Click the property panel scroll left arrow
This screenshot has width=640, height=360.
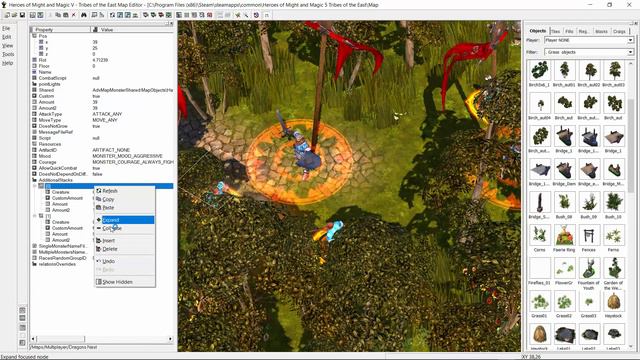click(33, 339)
